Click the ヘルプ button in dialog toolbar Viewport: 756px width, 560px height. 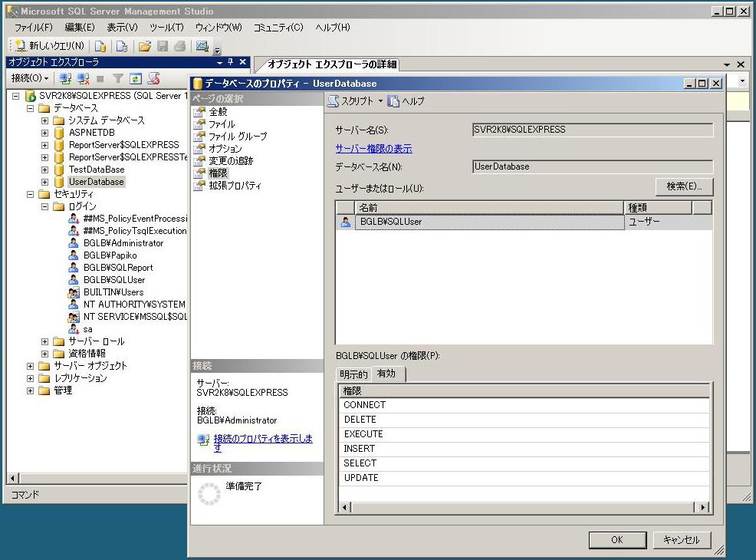click(406, 100)
